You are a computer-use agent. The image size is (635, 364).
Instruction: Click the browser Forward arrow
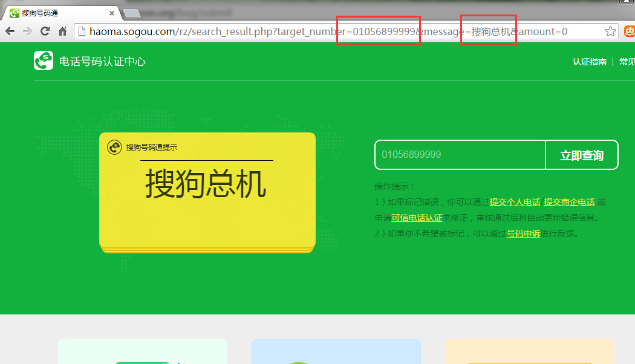click(x=28, y=31)
